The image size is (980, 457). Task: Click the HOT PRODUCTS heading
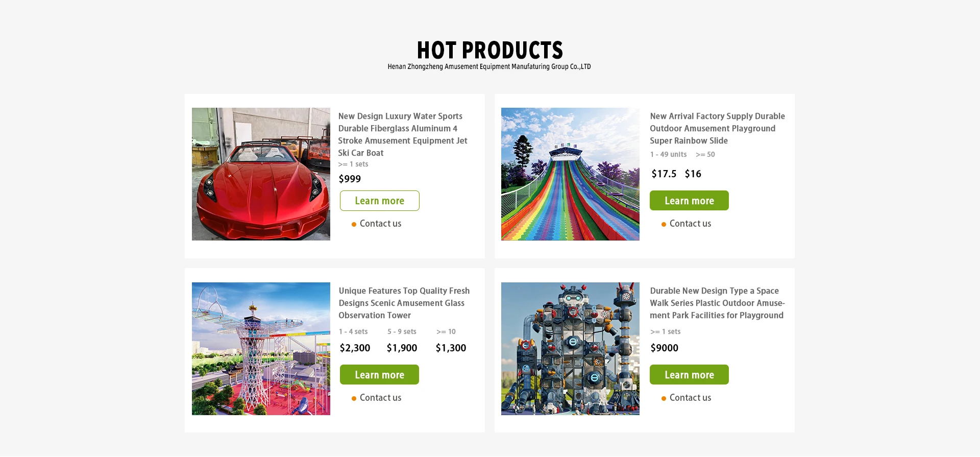click(489, 50)
